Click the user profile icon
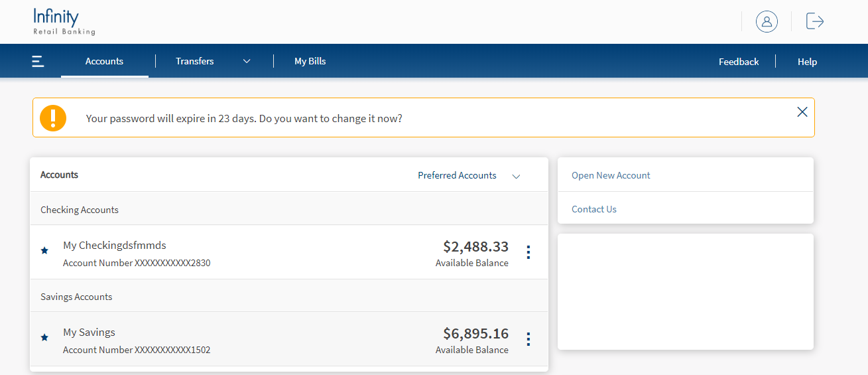The width and height of the screenshot is (868, 375). (x=767, y=21)
